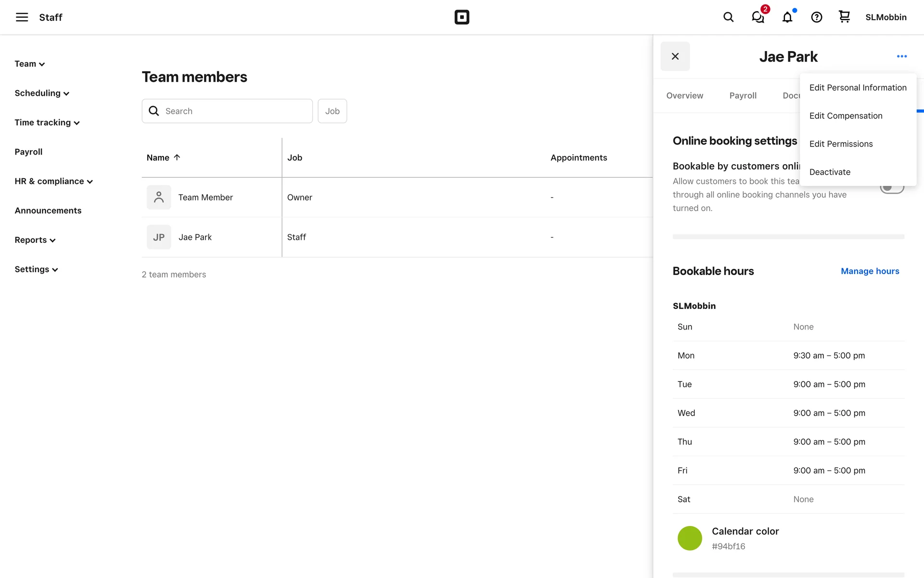The image size is (924, 578).
Task: Click the Square logo icon
Action: [x=462, y=17]
